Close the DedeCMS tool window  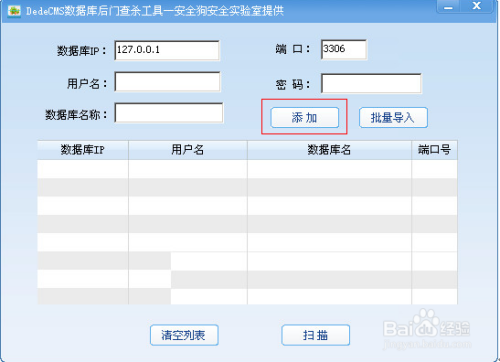477,6
